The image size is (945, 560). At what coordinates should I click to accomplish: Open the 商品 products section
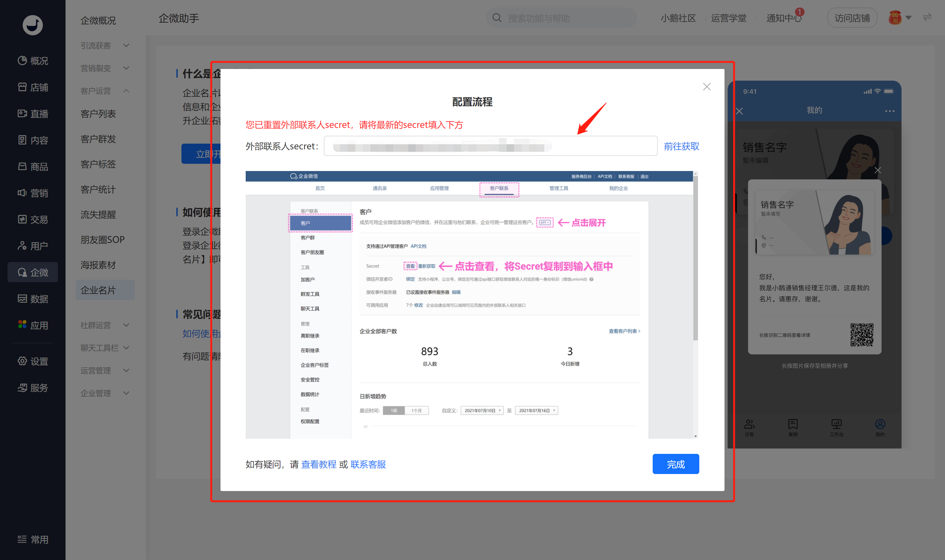click(33, 166)
